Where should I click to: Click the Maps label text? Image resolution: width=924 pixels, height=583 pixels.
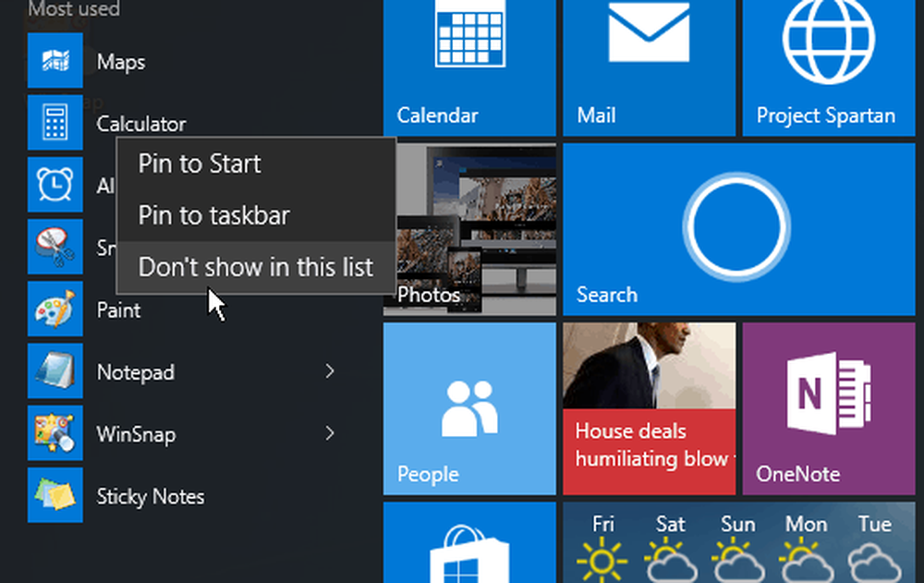click(x=121, y=62)
